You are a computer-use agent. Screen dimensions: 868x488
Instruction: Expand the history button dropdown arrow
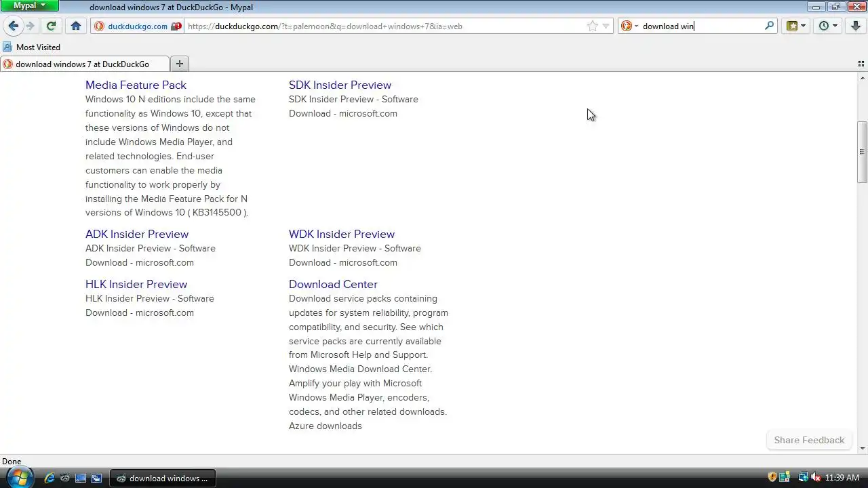(835, 26)
